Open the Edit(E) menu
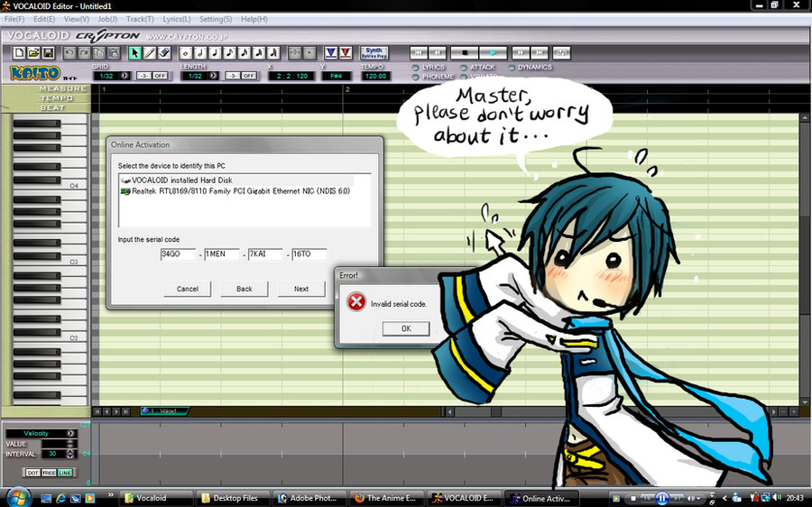This screenshot has height=507, width=812. point(44,19)
